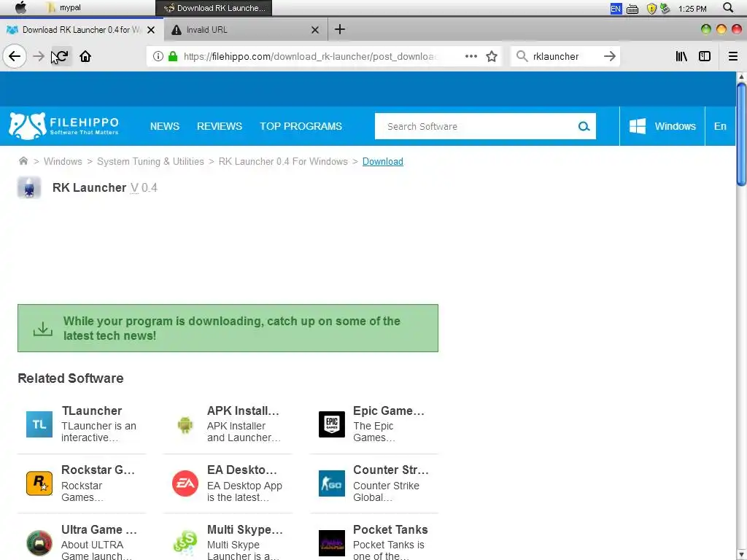
Task: Click the Windows platform logo icon
Action: pos(638,126)
